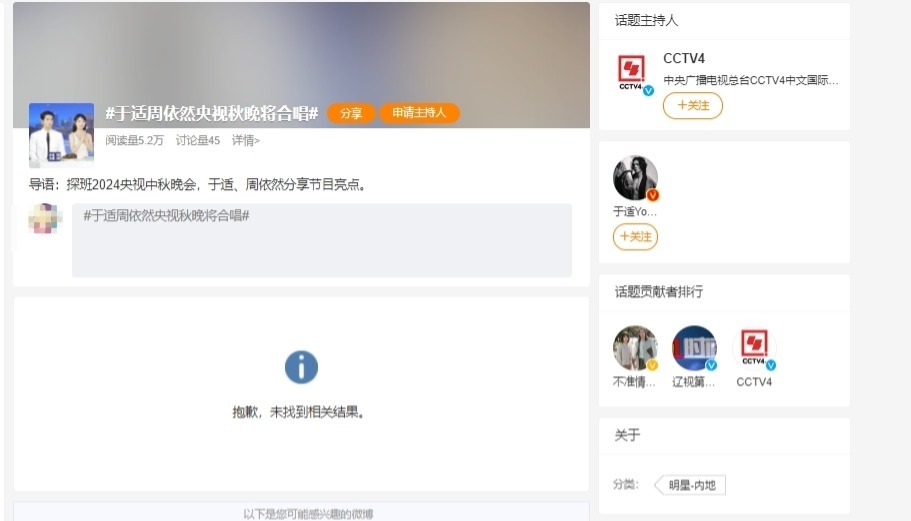Open CCTV4 name in the contributor ranking

coord(754,382)
